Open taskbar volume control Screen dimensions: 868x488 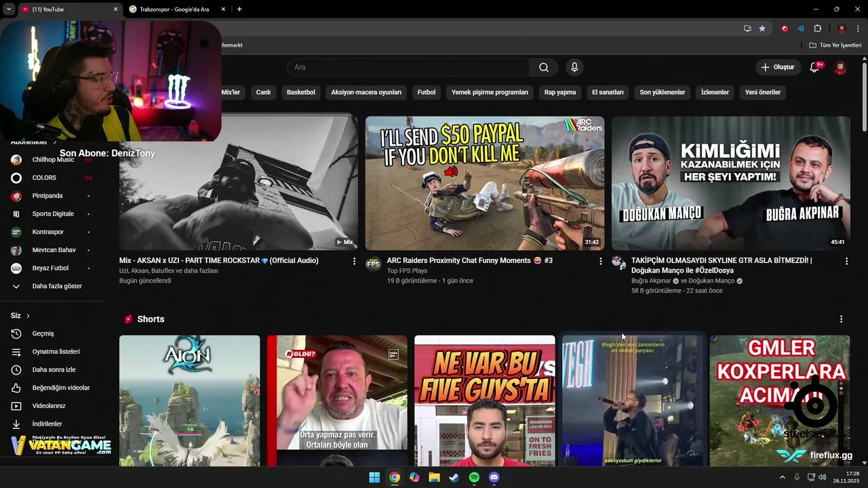pyautogui.click(x=822, y=477)
